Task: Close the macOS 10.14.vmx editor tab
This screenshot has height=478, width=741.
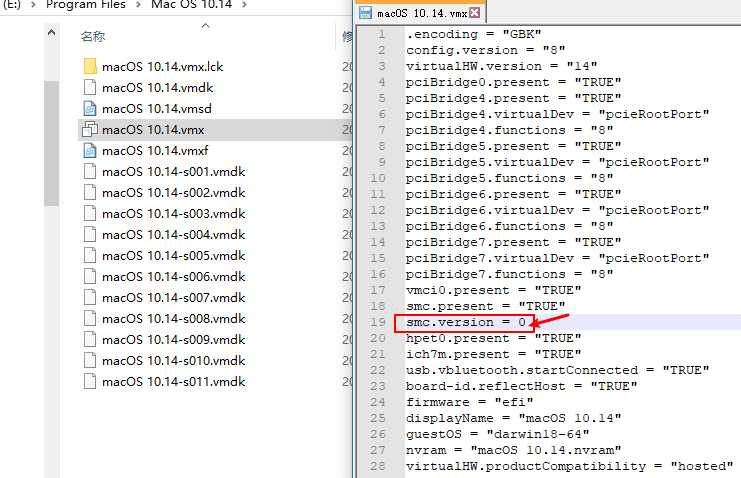Action: click(474, 13)
